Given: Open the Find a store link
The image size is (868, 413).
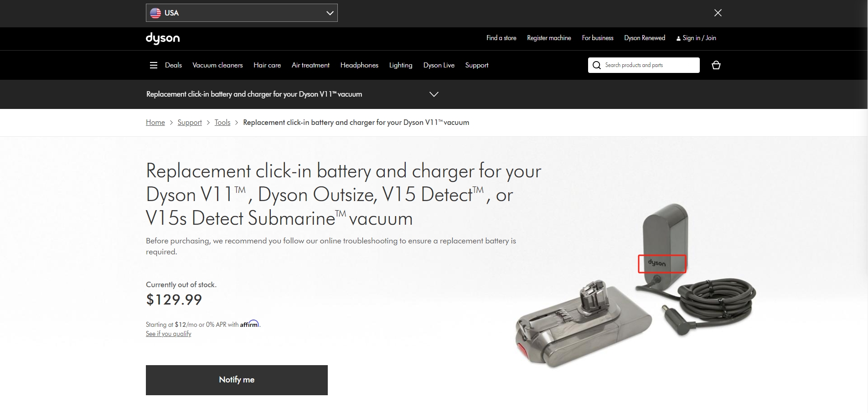Looking at the screenshot, I should click(x=501, y=38).
